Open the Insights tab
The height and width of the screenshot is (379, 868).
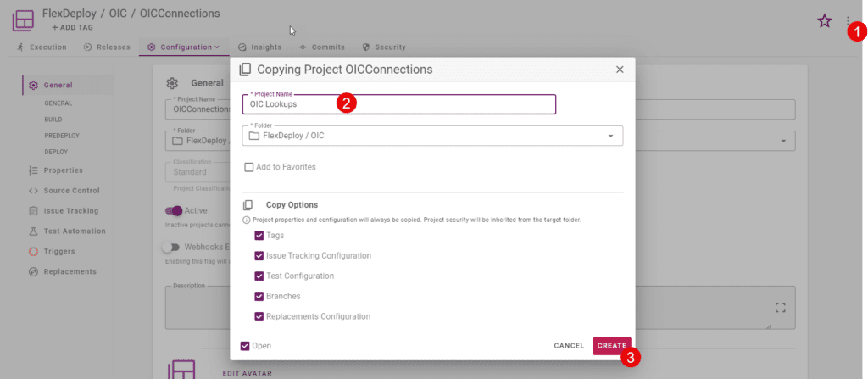[259, 47]
